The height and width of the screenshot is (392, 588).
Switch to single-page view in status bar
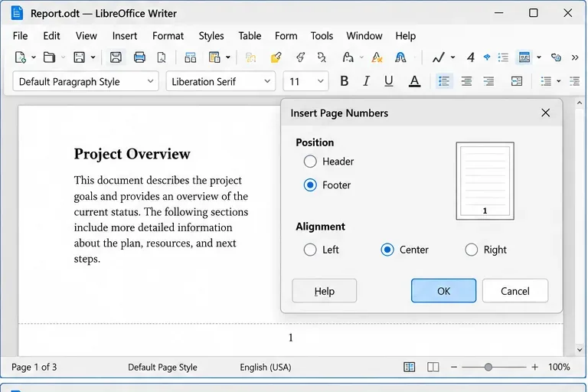[409, 367]
